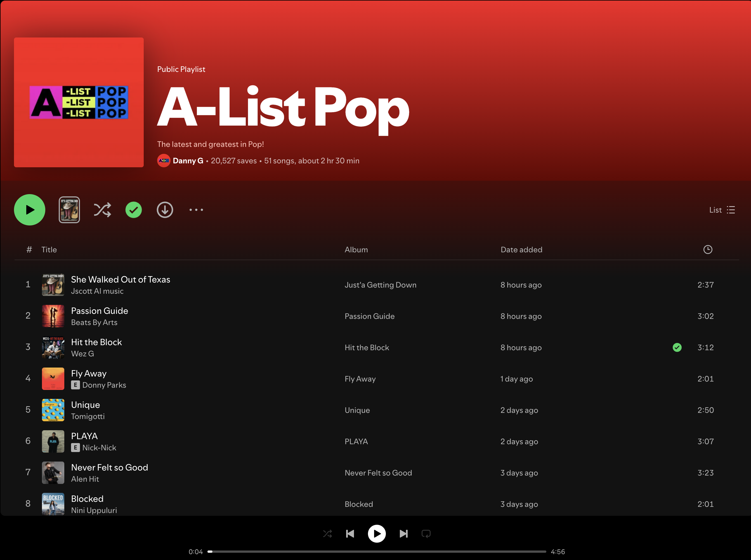Select the Unique song title

coord(85,405)
